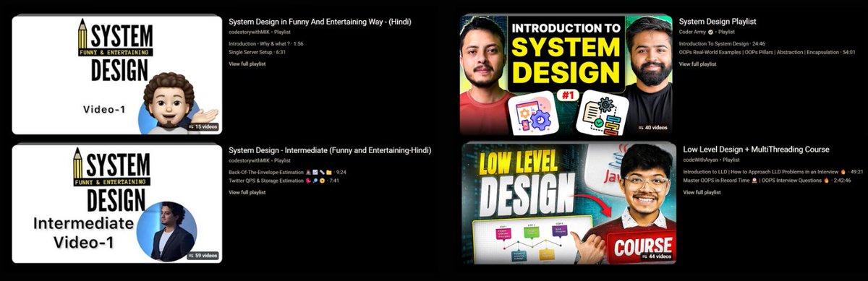The image size is (868, 281).
Task: Open the Low Level Design Course thumbnail
Action: pyautogui.click(x=570, y=203)
